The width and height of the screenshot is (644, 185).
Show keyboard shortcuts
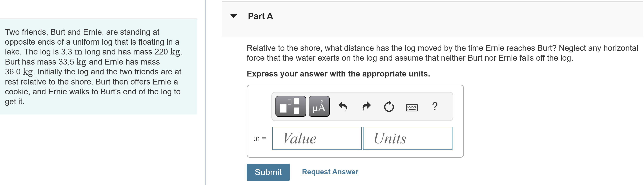point(411,108)
